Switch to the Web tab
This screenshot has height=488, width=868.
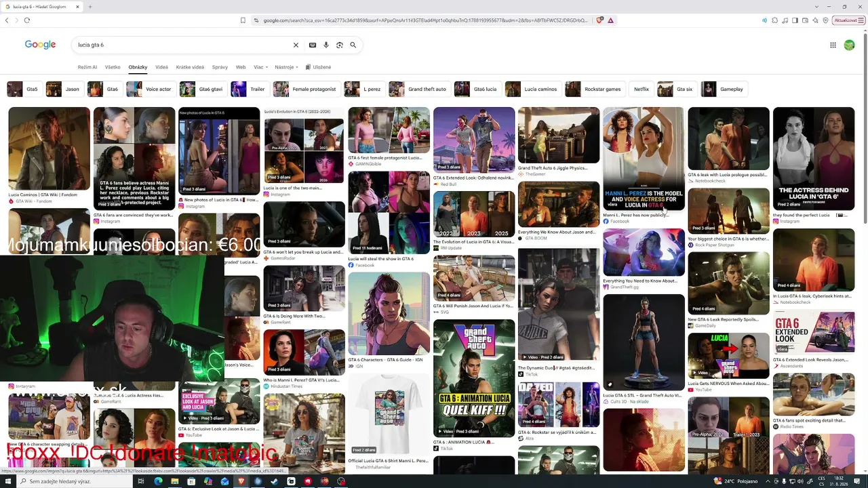click(x=241, y=67)
